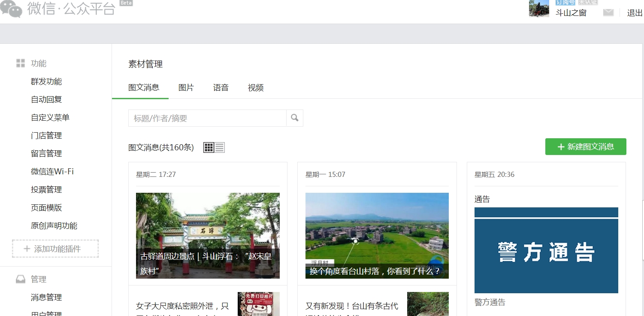Switch to grid view layout
Image resolution: width=644 pixels, height=316 pixels.
pyautogui.click(x=209, y=148)
